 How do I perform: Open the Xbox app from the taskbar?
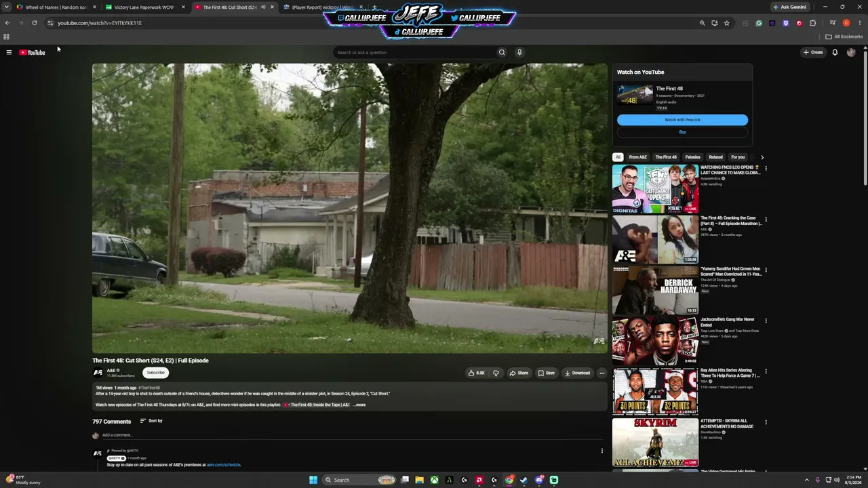434,480
